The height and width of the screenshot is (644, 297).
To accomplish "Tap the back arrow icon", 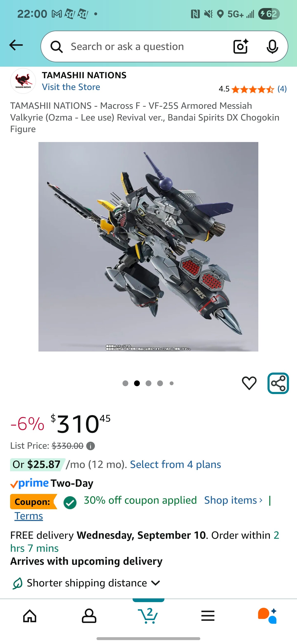I will pyautogui.click(x=16, y=45).
